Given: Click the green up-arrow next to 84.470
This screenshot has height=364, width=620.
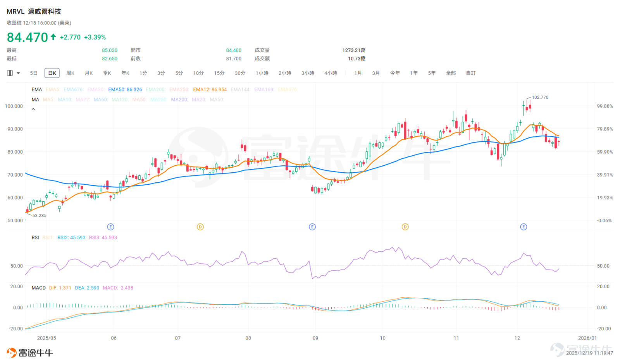Looking at the screenshot, I should [x=53, y=37].
